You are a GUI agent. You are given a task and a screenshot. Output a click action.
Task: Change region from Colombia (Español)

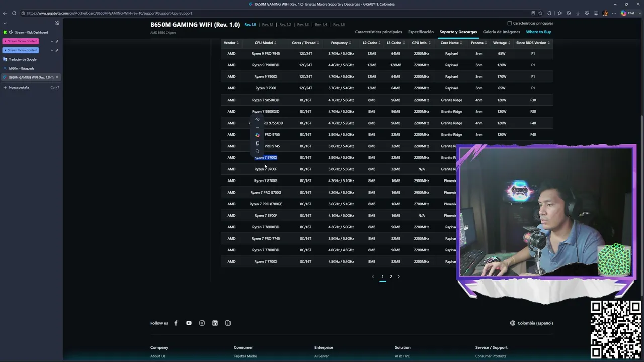pos(531,323)
